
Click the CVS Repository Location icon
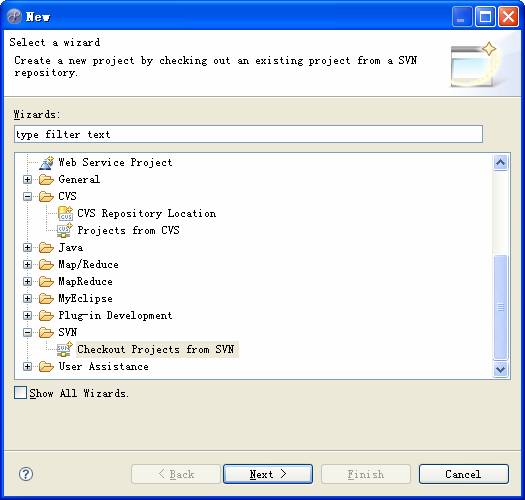[x=65, y=214]
